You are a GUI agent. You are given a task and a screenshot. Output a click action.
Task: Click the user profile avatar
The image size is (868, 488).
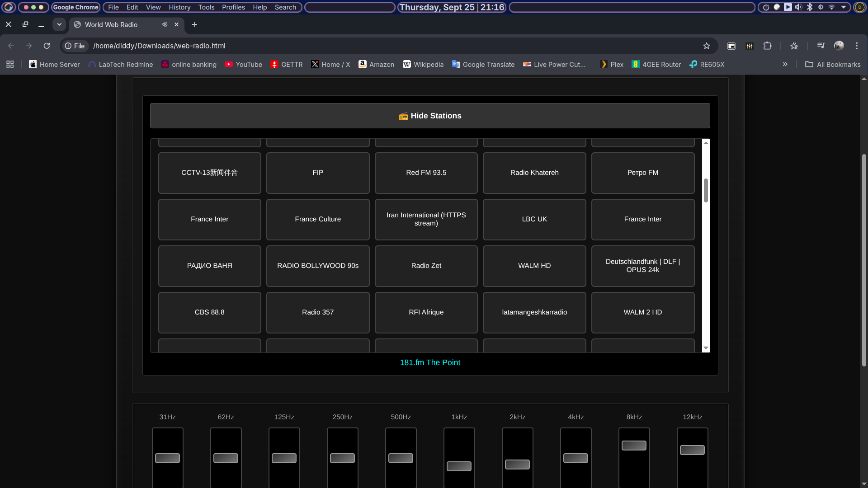click(839, 46)
